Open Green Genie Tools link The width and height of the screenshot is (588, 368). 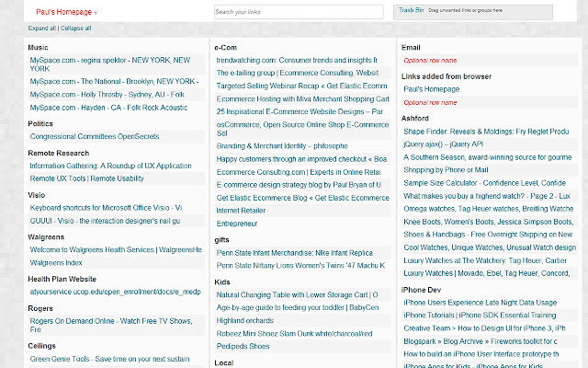109,359
